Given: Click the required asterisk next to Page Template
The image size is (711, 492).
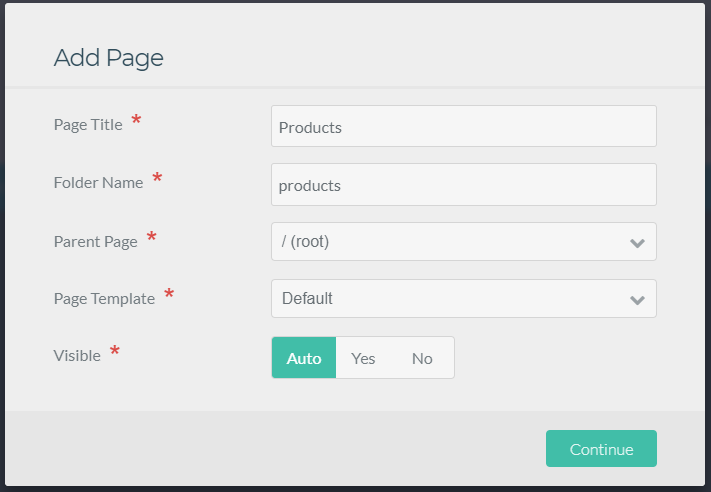Looking at the screenshot, I should (x=168, y=295).
